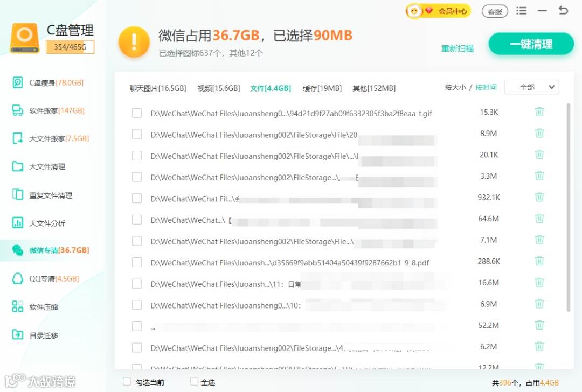The image size is (582, 392).
Task: Check the 6.2M file row checkbox
Action: [x=137, y=348]
